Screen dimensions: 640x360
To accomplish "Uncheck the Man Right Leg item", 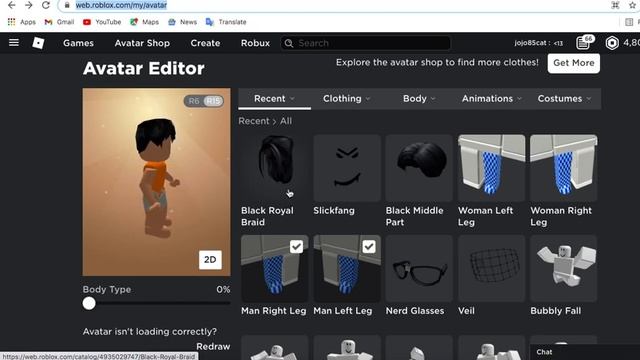I will pos(296,247).
